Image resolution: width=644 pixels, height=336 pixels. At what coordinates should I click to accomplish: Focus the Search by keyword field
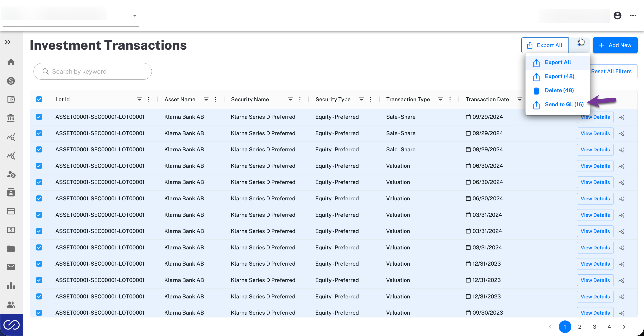93,71
